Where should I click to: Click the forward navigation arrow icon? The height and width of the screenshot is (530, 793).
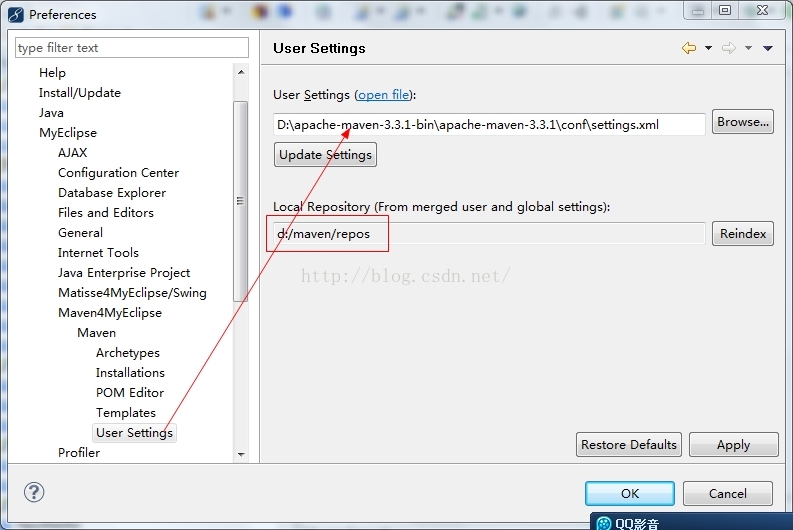click(x=729, y=48)
